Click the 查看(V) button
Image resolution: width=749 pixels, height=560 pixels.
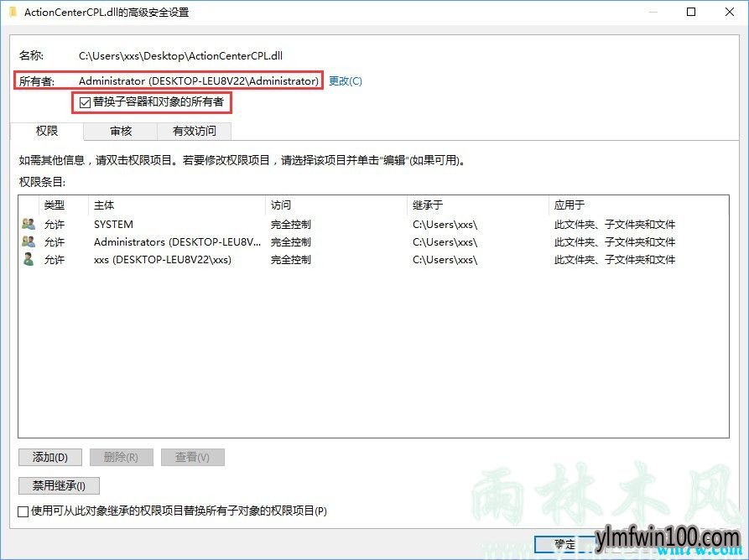(193, 458)
